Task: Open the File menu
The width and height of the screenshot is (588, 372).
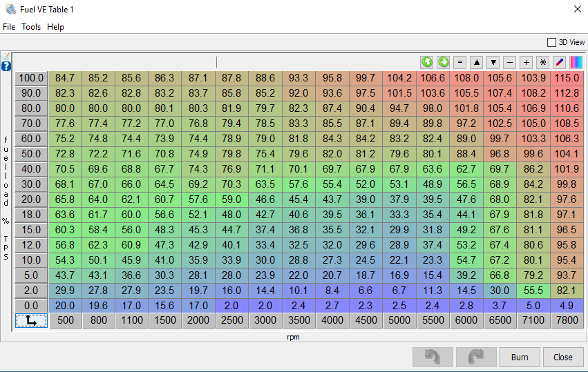Action: [x=9, y=27]
